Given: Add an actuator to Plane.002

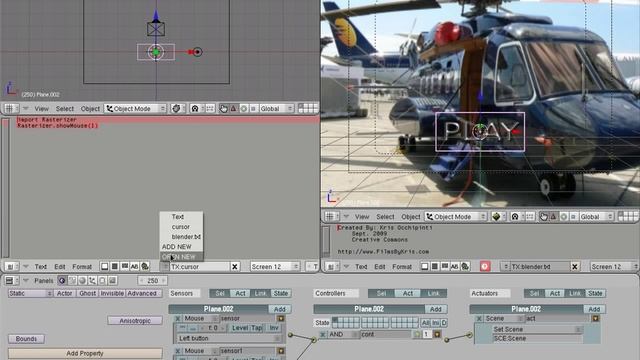Looking at the screenshot, I should (x=594, y=309).
